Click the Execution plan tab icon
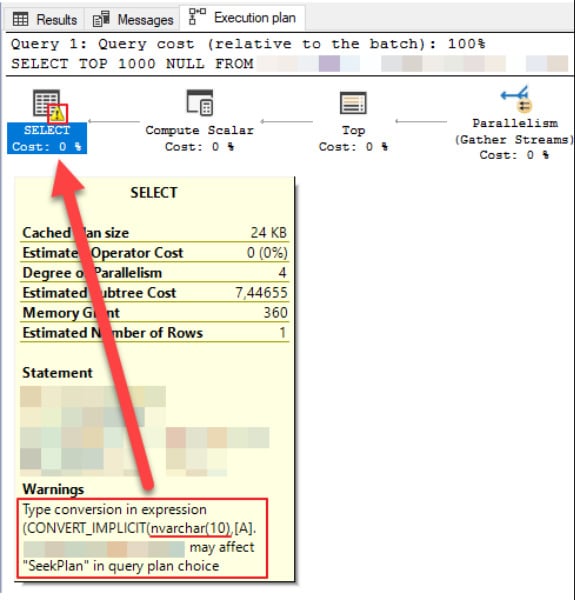Viewport: 575px width, 600px height. tap(197, 17)
